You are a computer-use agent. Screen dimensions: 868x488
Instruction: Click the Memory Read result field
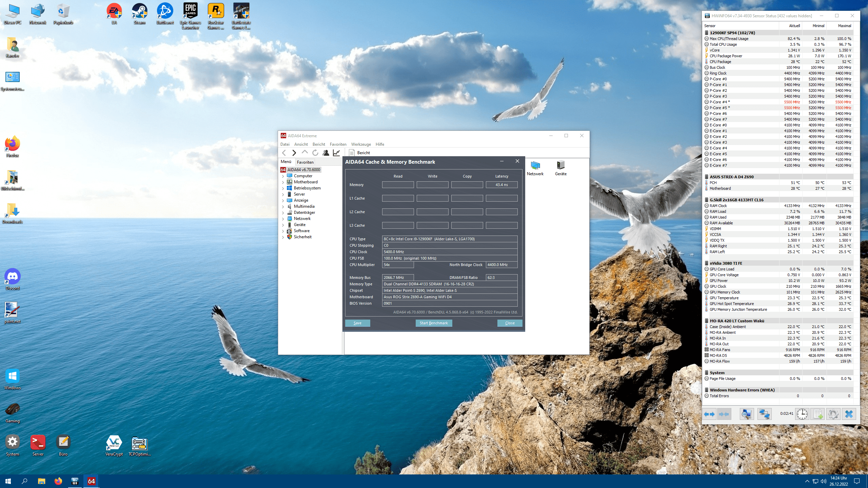(x=398, y=185)
